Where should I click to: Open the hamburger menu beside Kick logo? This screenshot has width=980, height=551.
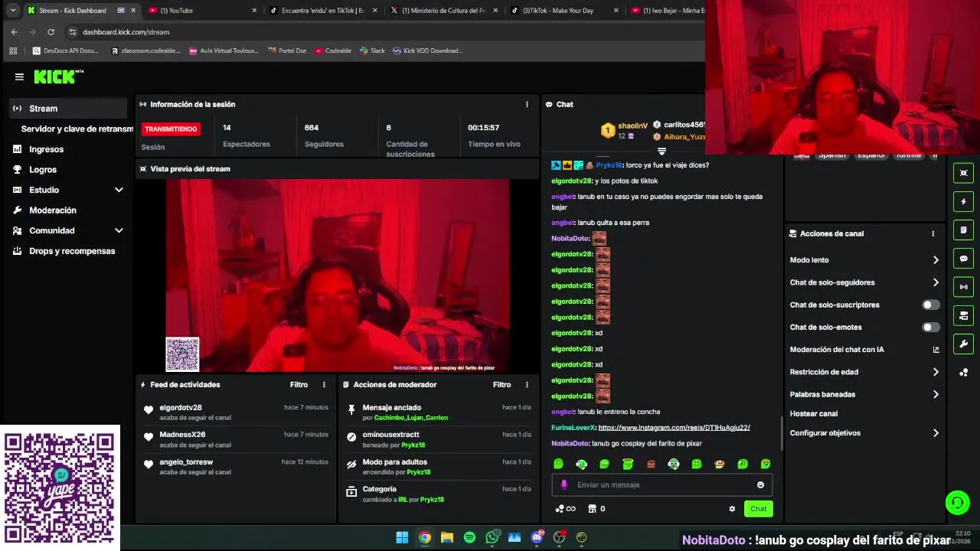pos(19,77)
